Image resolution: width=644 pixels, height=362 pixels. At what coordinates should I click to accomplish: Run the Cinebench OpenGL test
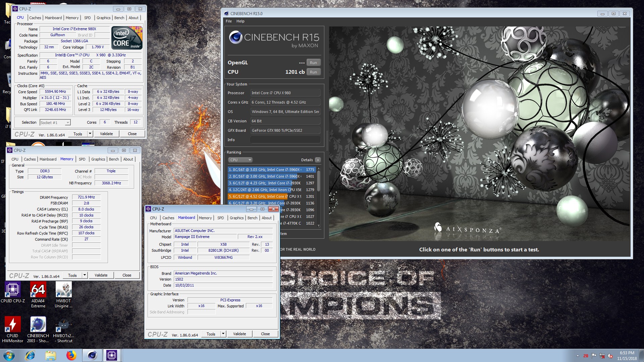[x=313, y=63]
